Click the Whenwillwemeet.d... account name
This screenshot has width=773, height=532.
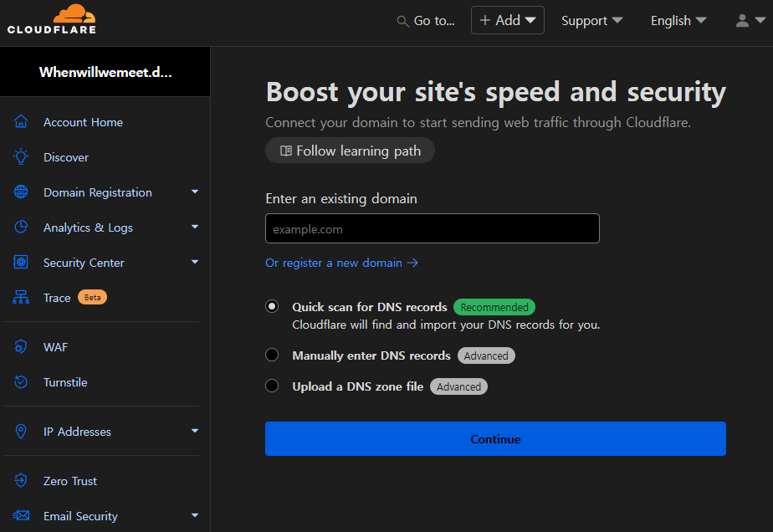pos(105,72)
